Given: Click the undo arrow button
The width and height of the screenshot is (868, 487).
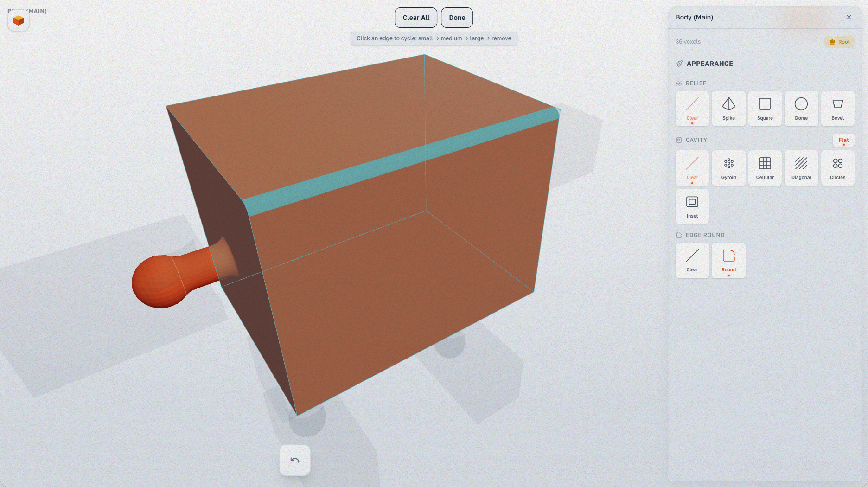Looking at the screenshot, I should [x=295, y=460].
